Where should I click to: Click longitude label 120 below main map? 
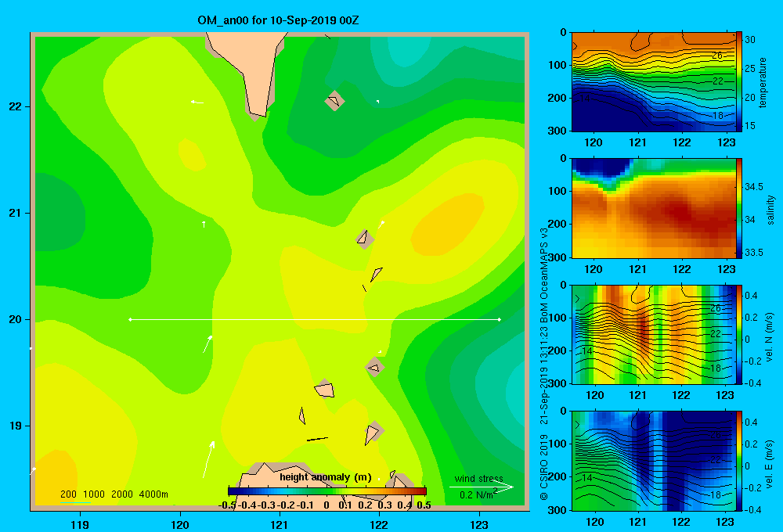[x=180, y=524]
